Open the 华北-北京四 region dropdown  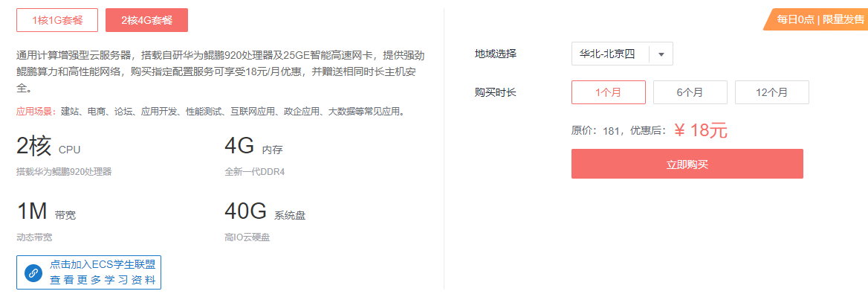[x=622, y=54]
